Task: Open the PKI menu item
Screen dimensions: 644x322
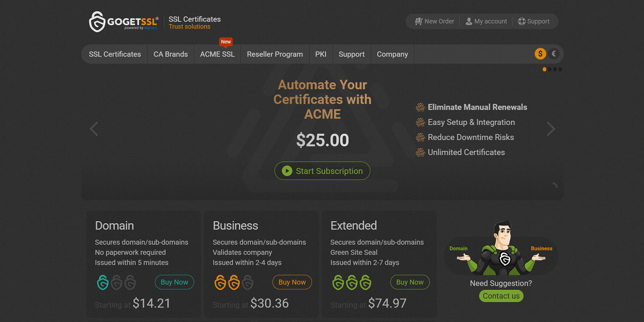Action: pyautogui.click(x=321, y=54)
